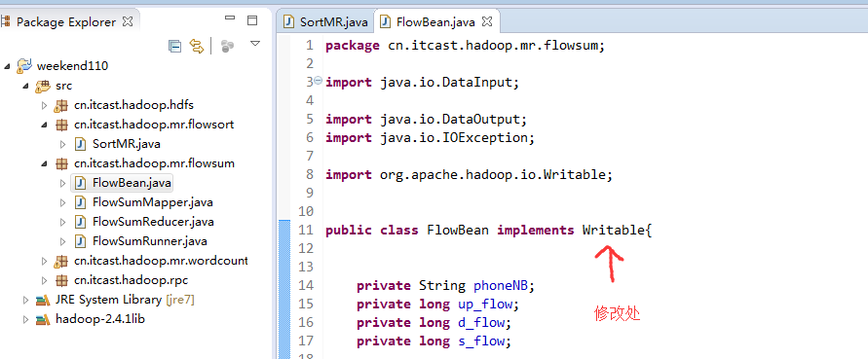This screenshot has width=868, height=359.
Task: Toggle Link with Editor icon
Action: [x=197, y=47]
